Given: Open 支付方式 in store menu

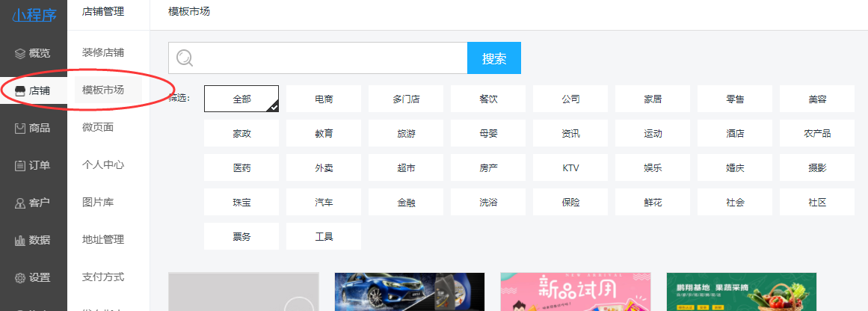Looking at the screenshot, I should 103,277.
